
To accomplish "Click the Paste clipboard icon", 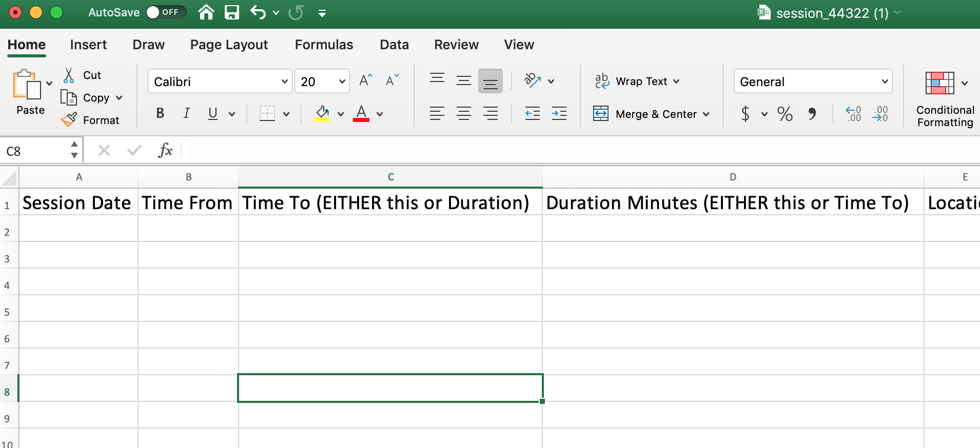I will pos(27,84).
